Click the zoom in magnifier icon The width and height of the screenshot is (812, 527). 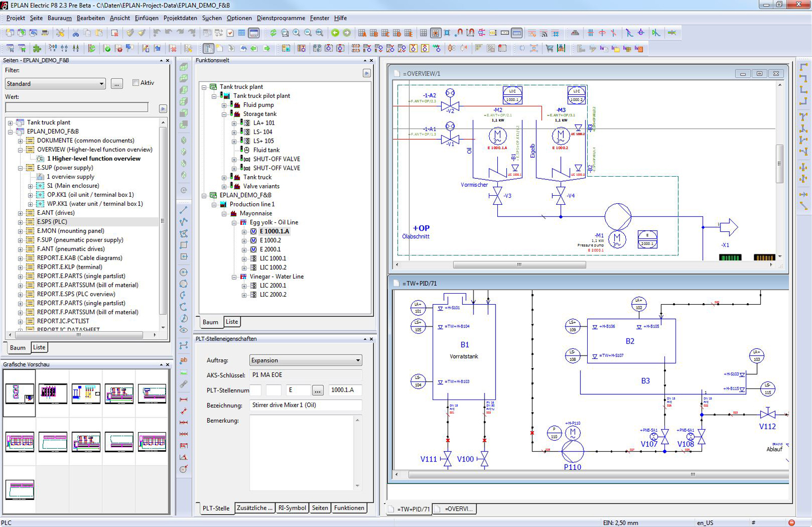click(x=296, y=33)
